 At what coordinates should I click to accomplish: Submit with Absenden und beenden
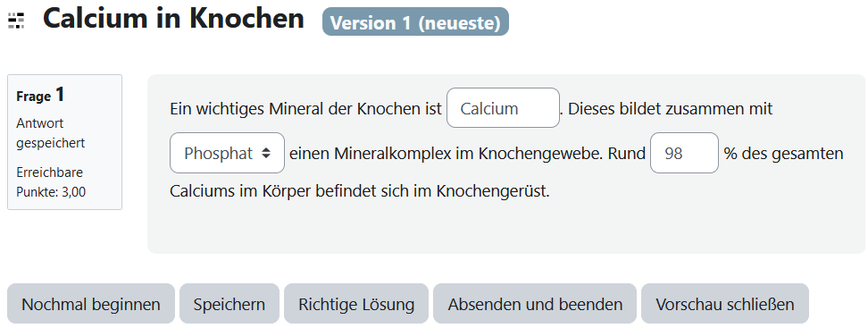(535, 304)
